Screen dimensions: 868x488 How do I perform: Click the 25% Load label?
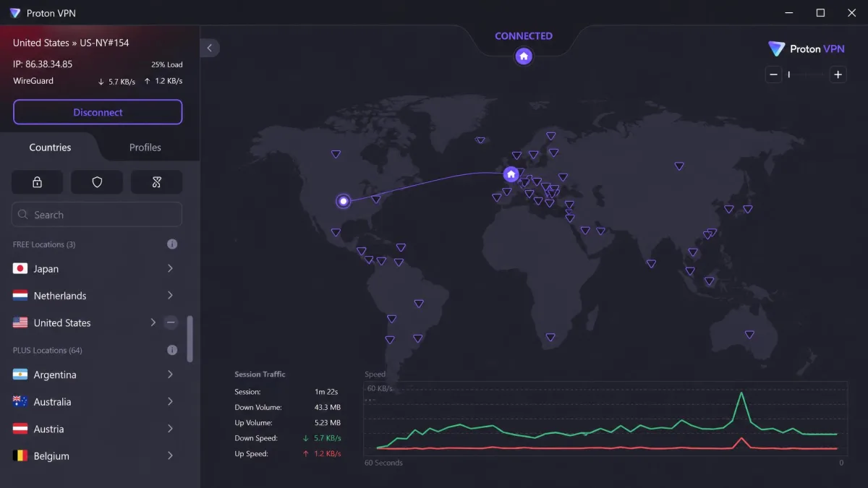click(167, 65)
